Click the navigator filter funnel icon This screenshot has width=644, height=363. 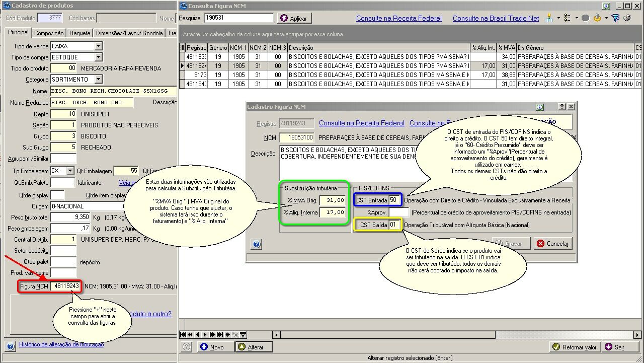click(243, 334)
